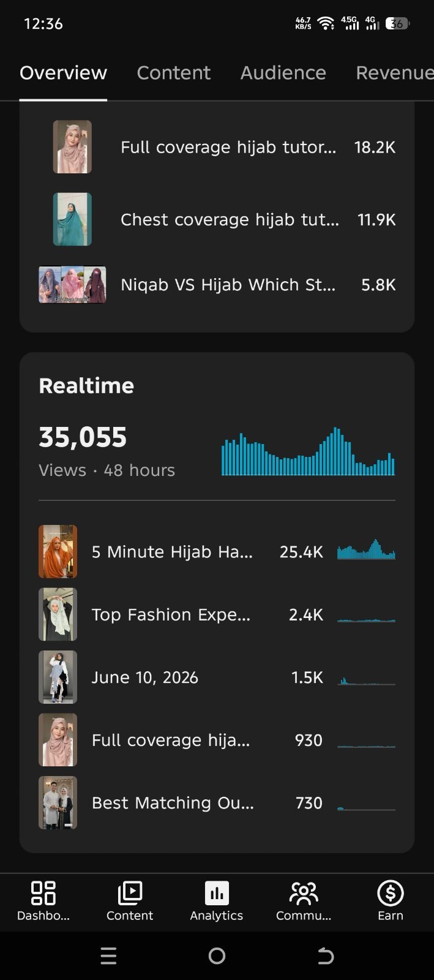The height and width of the screenshot is (980, 434).
Task: Open 5 Minute Hijab Ha... realtime row
Action: point(217,551)
